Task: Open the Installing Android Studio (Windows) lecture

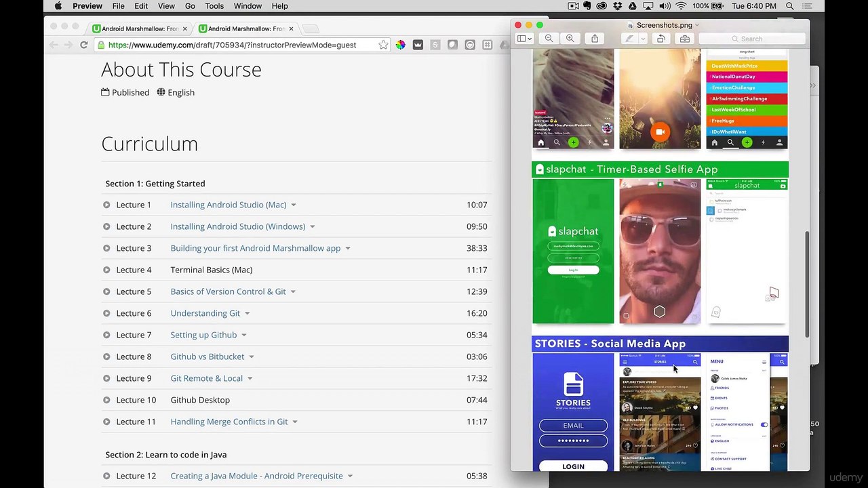Action: [238, 226]
